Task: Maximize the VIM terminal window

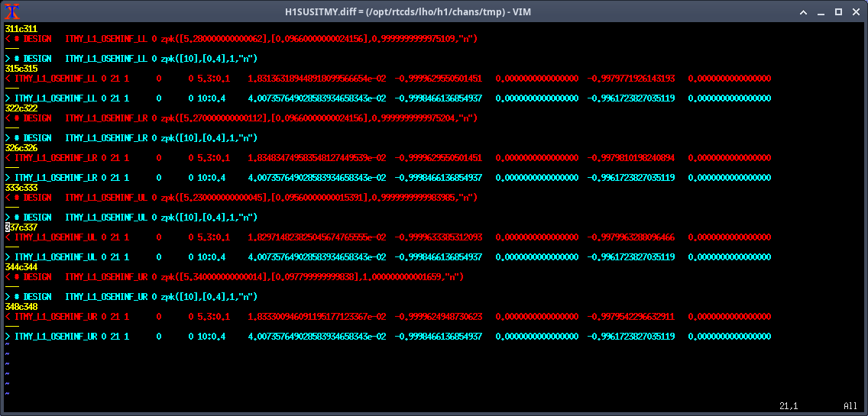Action: (838, 12)
